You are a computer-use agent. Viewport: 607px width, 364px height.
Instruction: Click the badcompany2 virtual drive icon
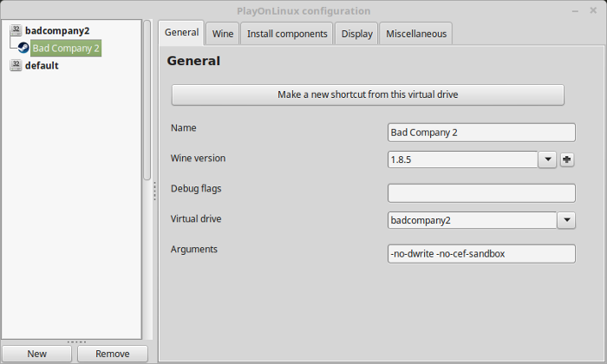tap(16, 30)
